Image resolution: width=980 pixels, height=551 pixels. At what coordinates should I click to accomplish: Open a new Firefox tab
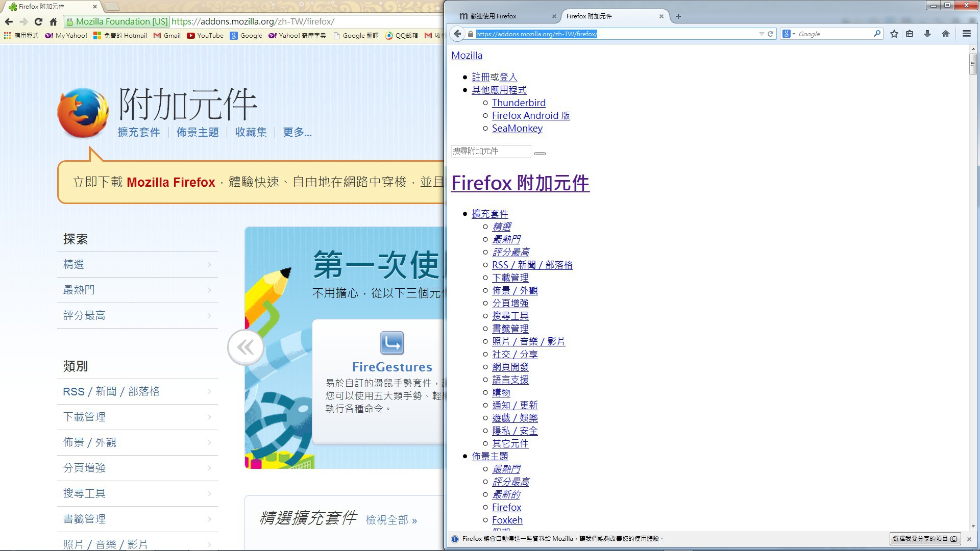click(678, 16)
